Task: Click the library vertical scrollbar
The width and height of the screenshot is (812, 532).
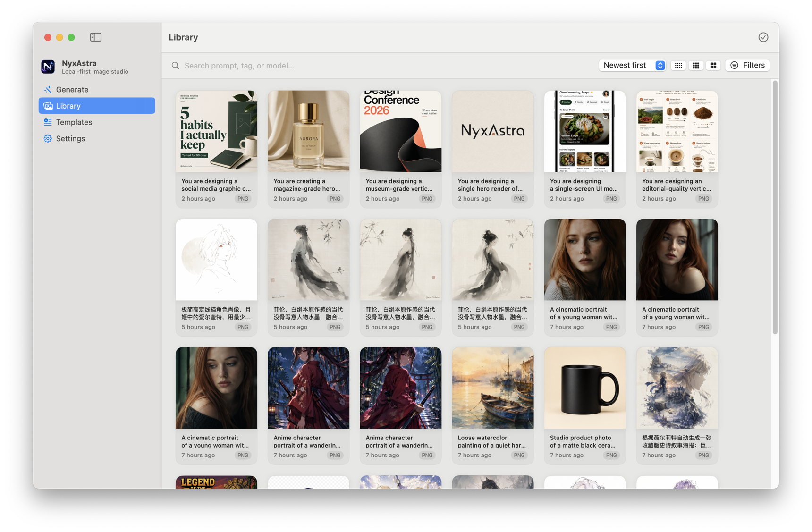Action: click(775, 208)
